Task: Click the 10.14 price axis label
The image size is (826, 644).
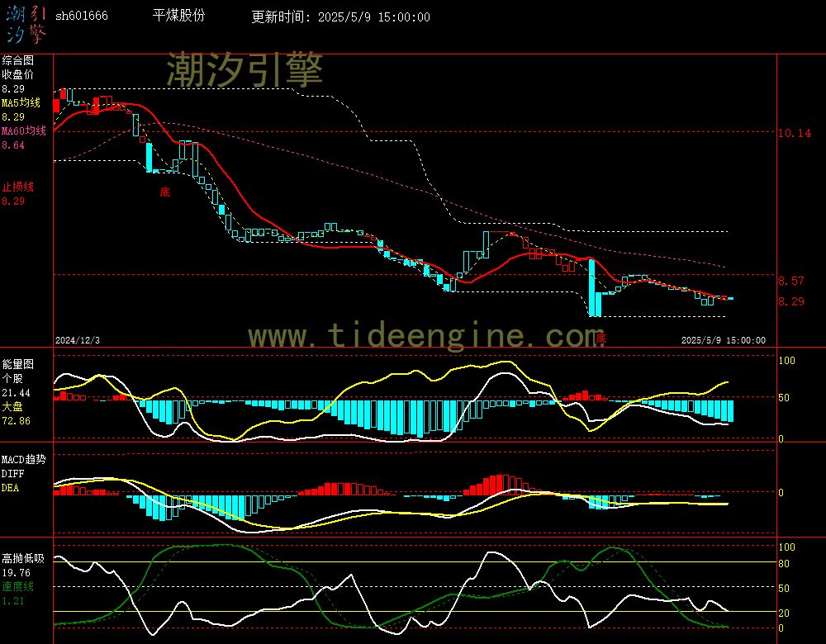Action: click(795, 133)
